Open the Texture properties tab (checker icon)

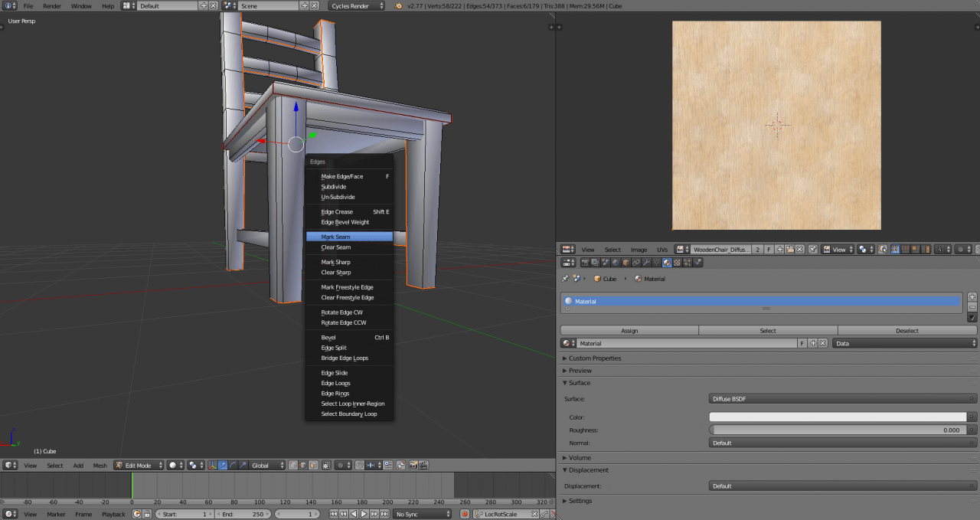coord(677,263)
